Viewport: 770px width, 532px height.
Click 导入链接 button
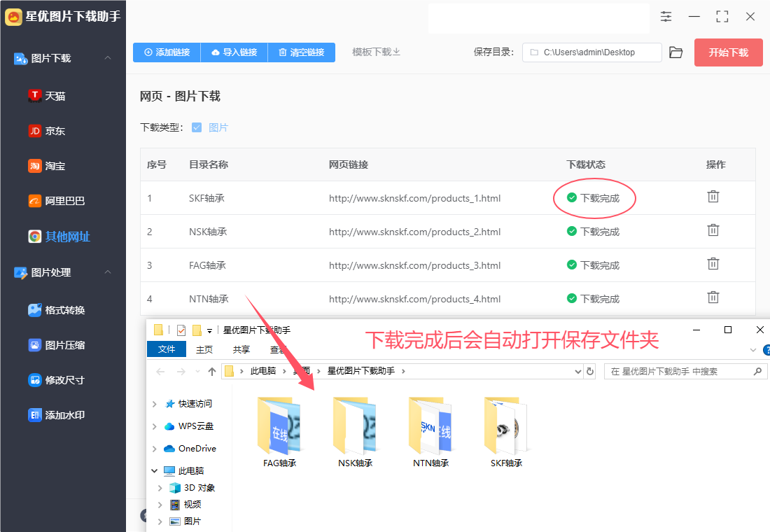click(x=234, y=52)
